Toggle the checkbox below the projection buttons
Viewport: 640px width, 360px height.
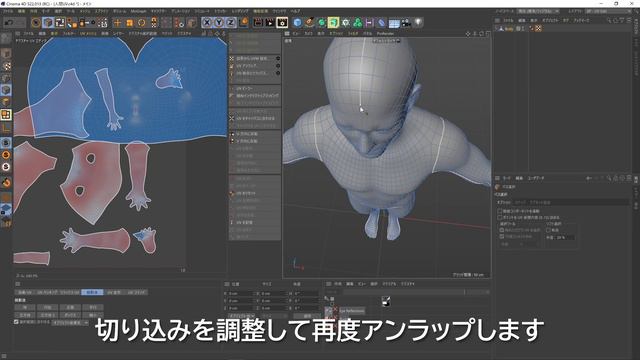pyautogui.click(x=16, y=322)
